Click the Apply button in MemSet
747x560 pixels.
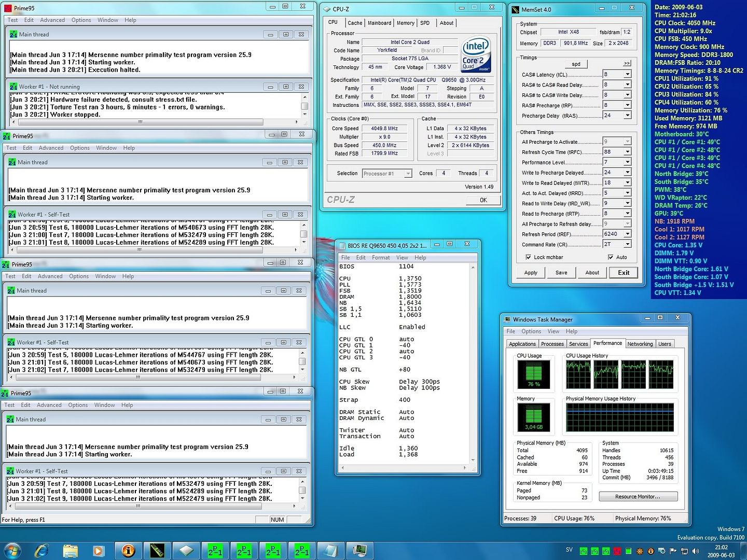click(x=531, y=273)
